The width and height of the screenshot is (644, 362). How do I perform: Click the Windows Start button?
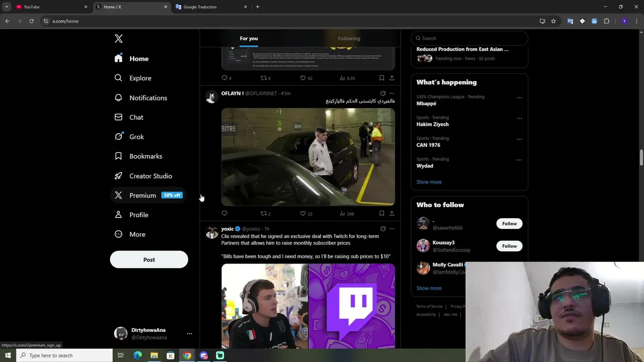(x=8, y=355)
